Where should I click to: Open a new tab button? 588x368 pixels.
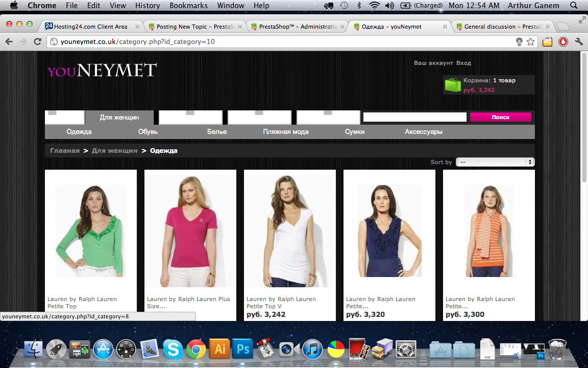pyautogui.click(x=562, y=27)
